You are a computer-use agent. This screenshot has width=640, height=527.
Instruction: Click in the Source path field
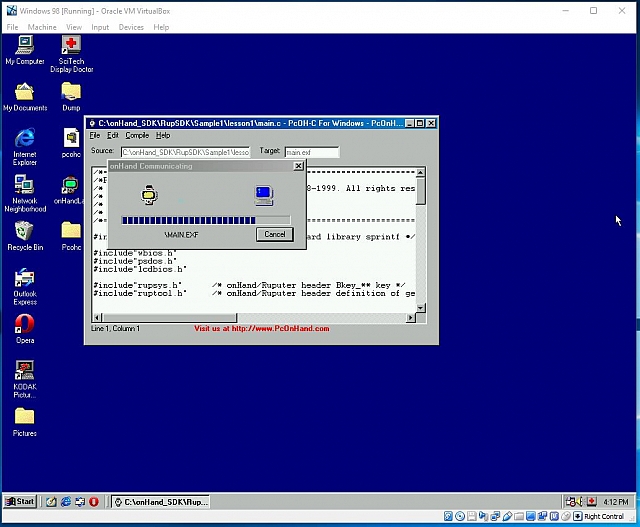(185, 152)
